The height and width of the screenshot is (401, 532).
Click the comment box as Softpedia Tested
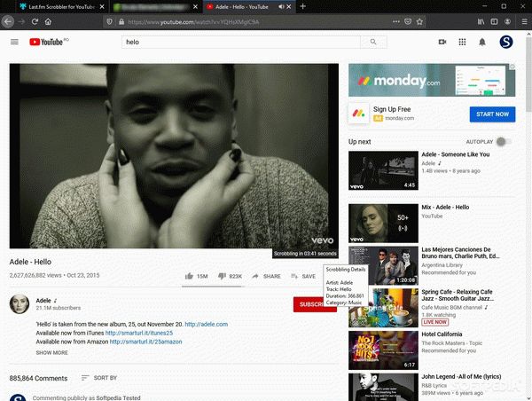(87, 398)
